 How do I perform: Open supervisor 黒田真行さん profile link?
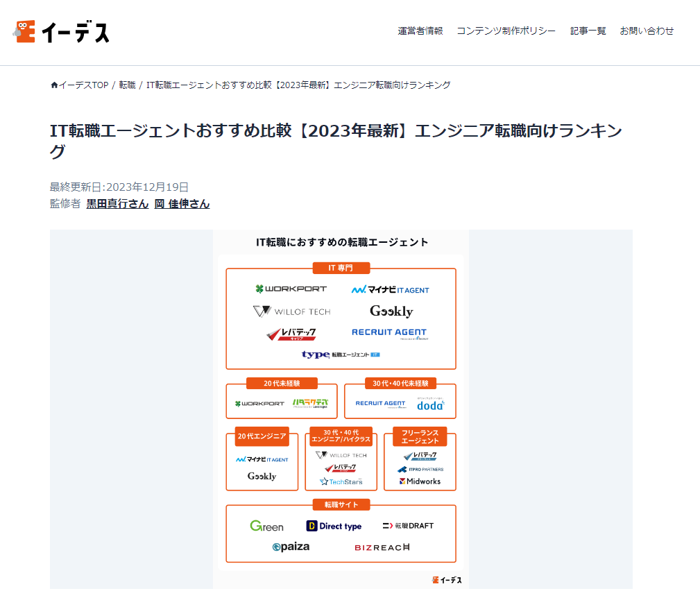point(117,204)
